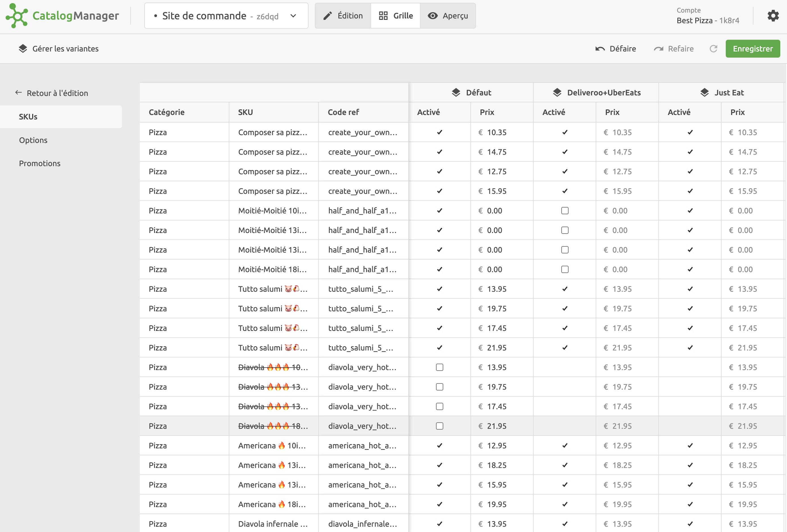
Task: Enable Défaut checkbox for Diavola € 17.45 row
Action: click(x=439, y=406)
